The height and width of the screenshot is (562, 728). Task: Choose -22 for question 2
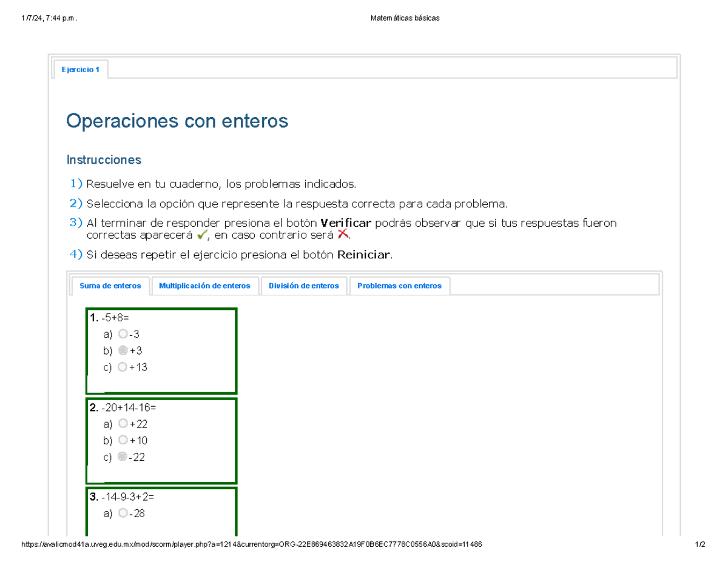tap(123, 457)
